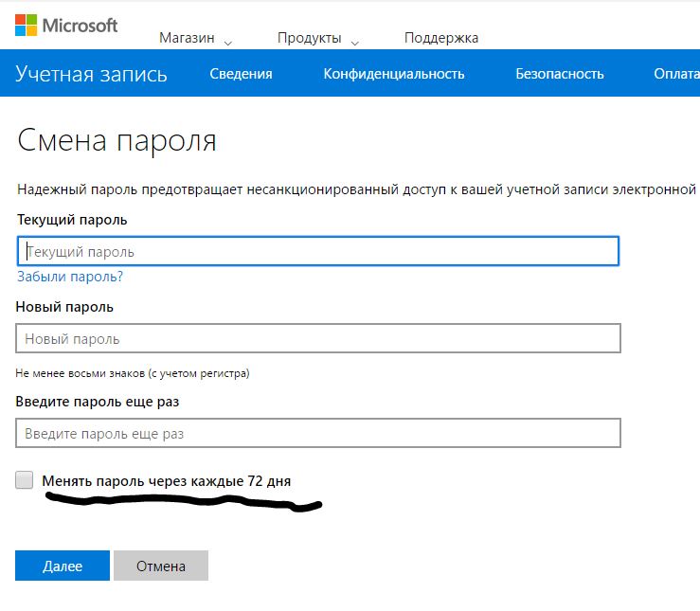This screenshot has height=611, width=700.
Task: Expand the Магазин dropdown chevron
Action: [228, 44]
